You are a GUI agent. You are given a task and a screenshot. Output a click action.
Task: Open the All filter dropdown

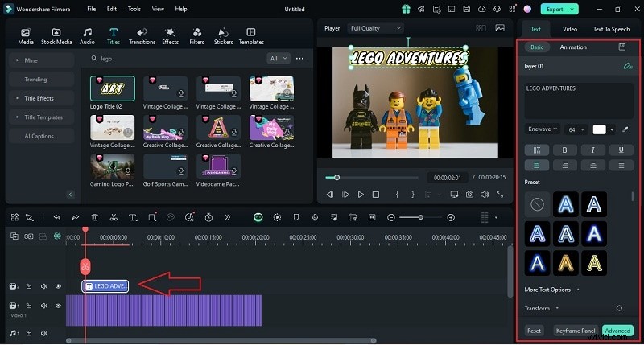click(278, 59)
